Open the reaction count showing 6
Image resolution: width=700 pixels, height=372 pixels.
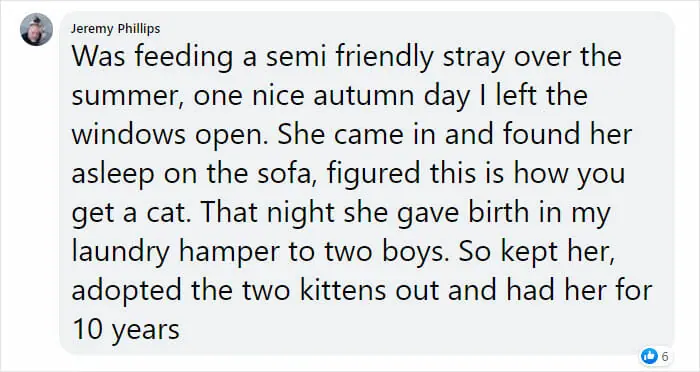point(665,356)
